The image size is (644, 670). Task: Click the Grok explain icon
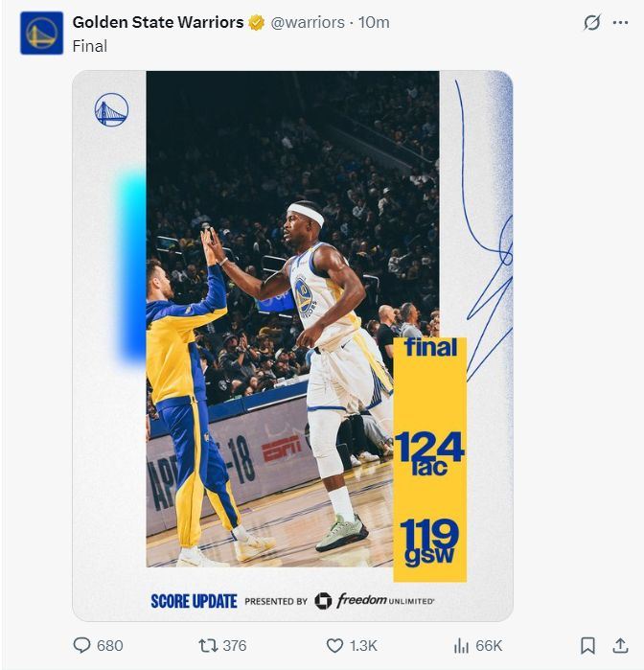(592, 22)
